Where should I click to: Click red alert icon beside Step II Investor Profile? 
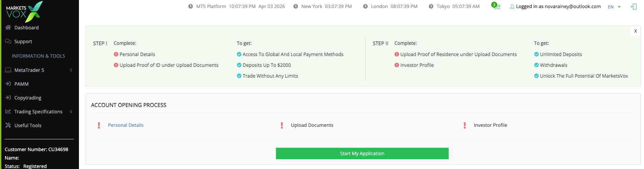click(397, 65)
